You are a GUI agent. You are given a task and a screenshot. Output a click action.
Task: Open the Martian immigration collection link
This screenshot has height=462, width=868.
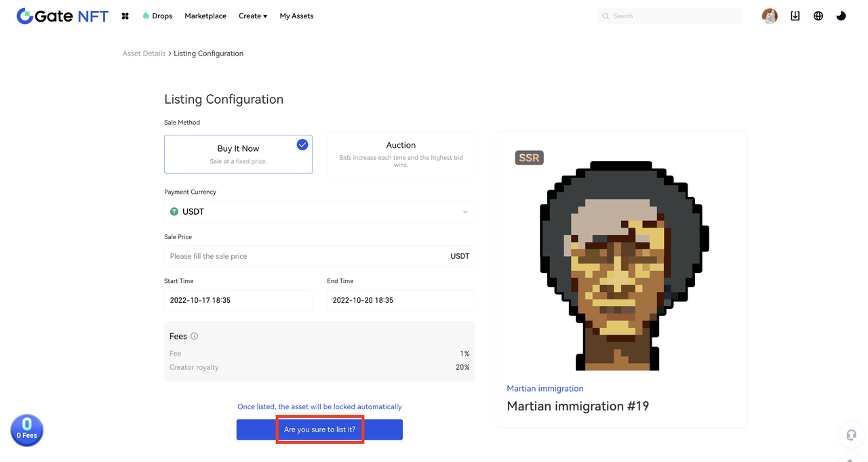pos(545,388)
